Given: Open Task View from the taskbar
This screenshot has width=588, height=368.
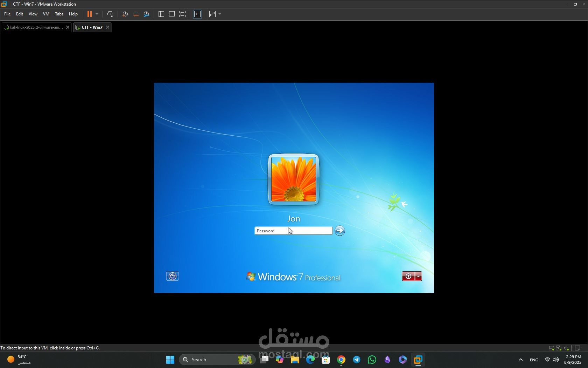Looking at the screenshot, I should click(x=264, y=360).
